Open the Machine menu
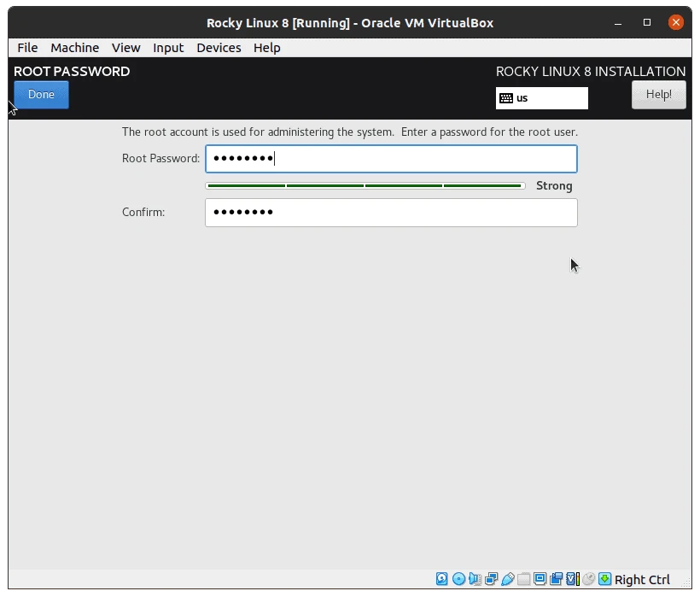The height and width of the screenshot is (597, 700). click(74, 48)
